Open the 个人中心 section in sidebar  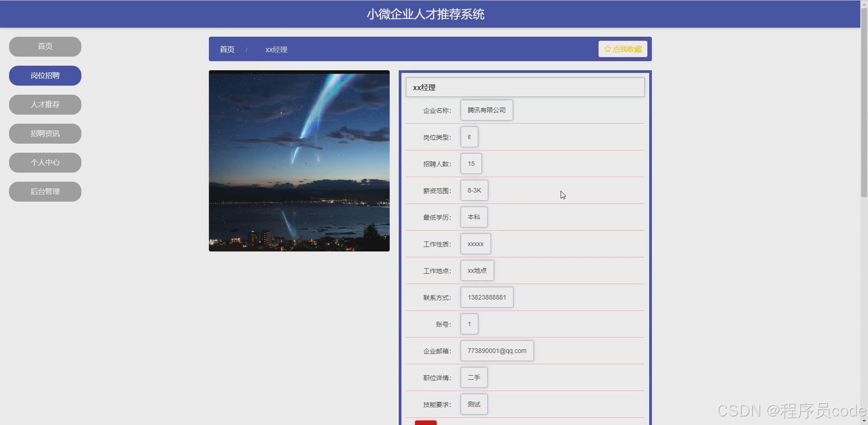coord(45,162)
